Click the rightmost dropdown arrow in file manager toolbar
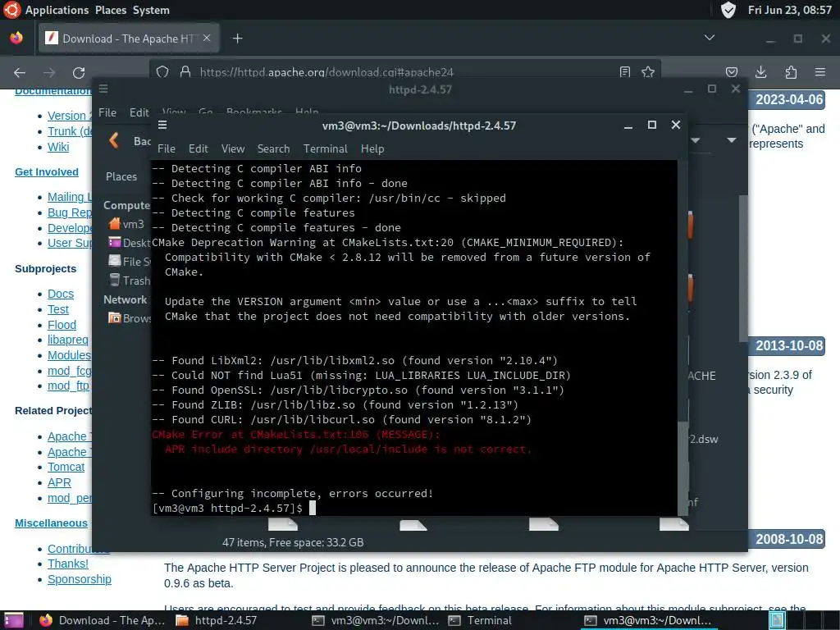The width and height of the screenshot is (840, 630). (x=731, y=140)
